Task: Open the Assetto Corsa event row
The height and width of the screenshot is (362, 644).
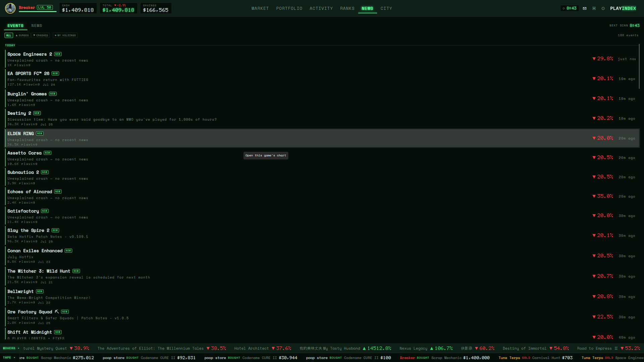Action: (x=322, y=158)
